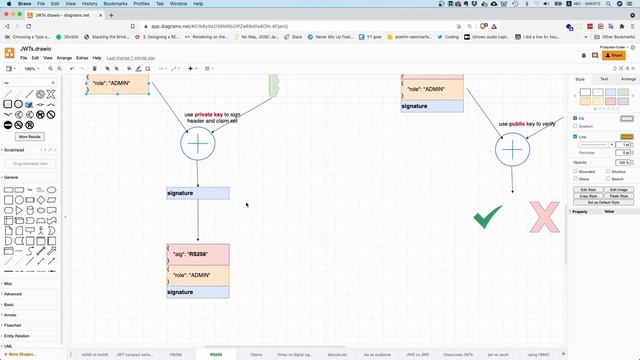This screenshot has height=360, width=640.
Task: Select the actor stick figure shape
Action: point(41,231)
